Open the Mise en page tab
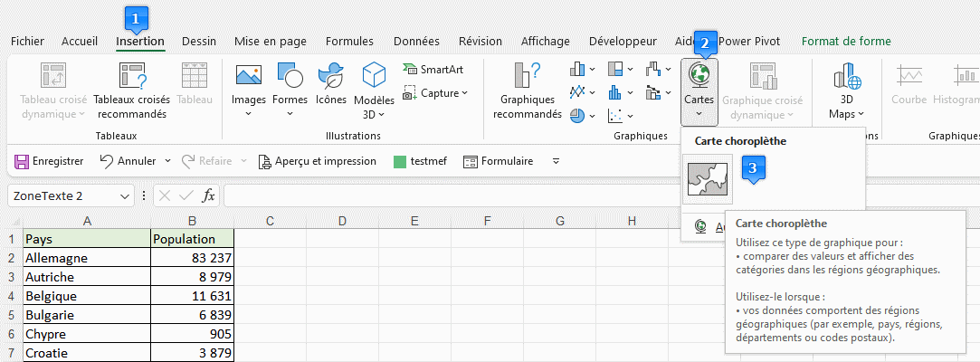The width and height of the screenshot is (980, 362). coord(270,41)
